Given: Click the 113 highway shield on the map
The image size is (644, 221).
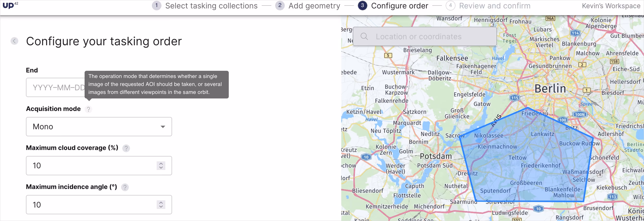Looking at the screenshot, I should click(x=613, y=197).
